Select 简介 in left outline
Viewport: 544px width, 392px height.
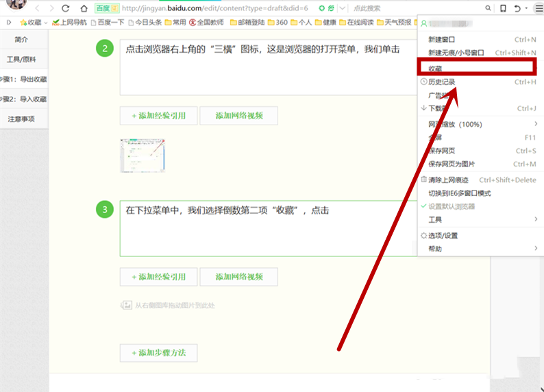tap(21, 40)
